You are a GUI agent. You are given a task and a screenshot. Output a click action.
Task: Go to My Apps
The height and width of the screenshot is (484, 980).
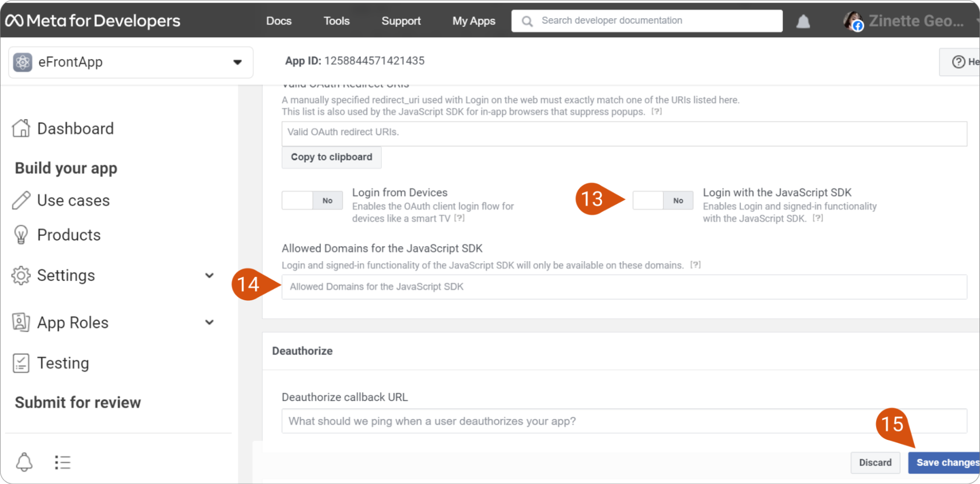(474, 21)
